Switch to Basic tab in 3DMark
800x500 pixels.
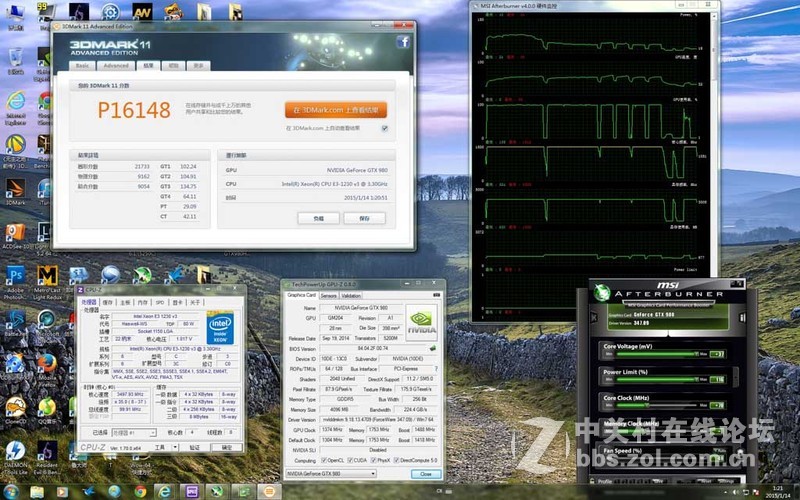(82, 66)
